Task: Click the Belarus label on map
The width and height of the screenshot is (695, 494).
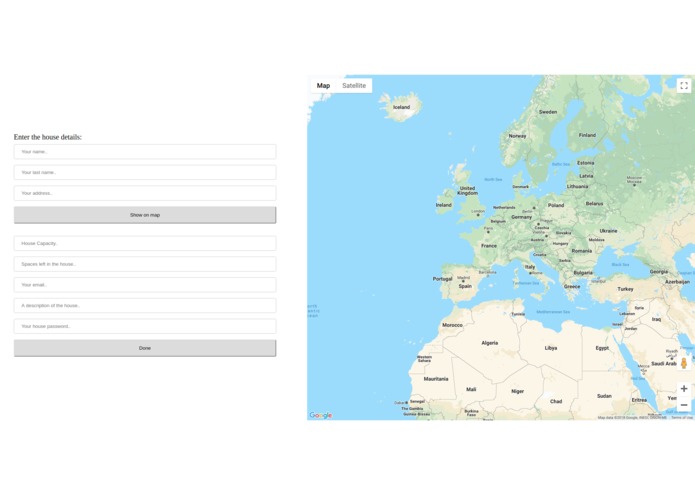Action: coord(594,204)
